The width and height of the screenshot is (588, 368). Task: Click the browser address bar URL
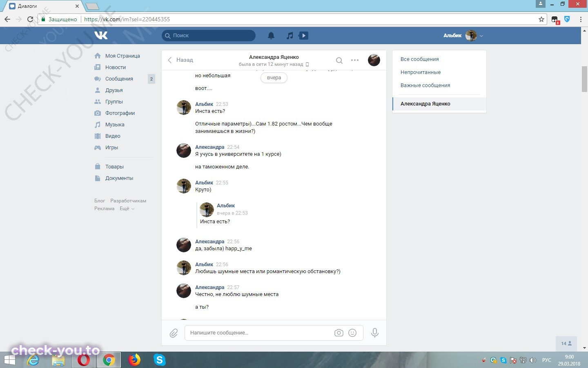pyautogui.click(x=127, y=19)
